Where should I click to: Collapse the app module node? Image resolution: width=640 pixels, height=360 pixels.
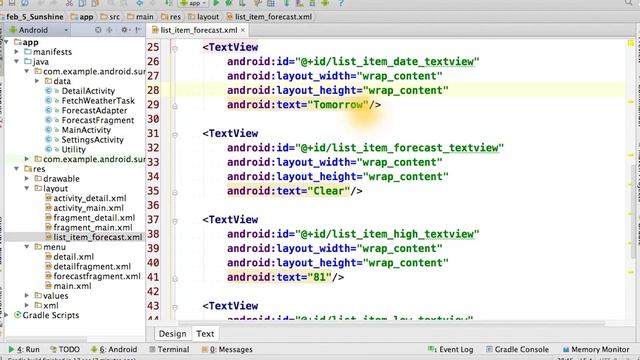[7, 42]
